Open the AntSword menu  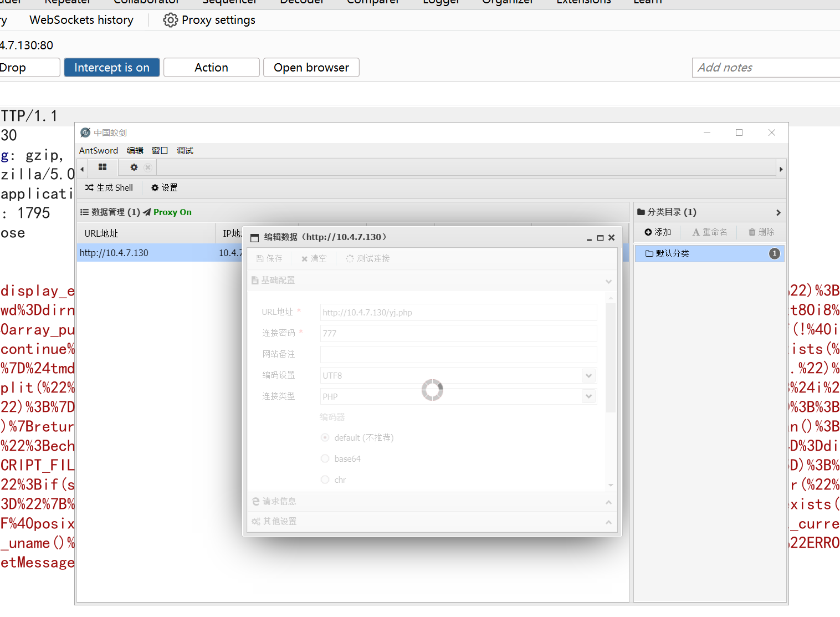(x=99, y=150)
